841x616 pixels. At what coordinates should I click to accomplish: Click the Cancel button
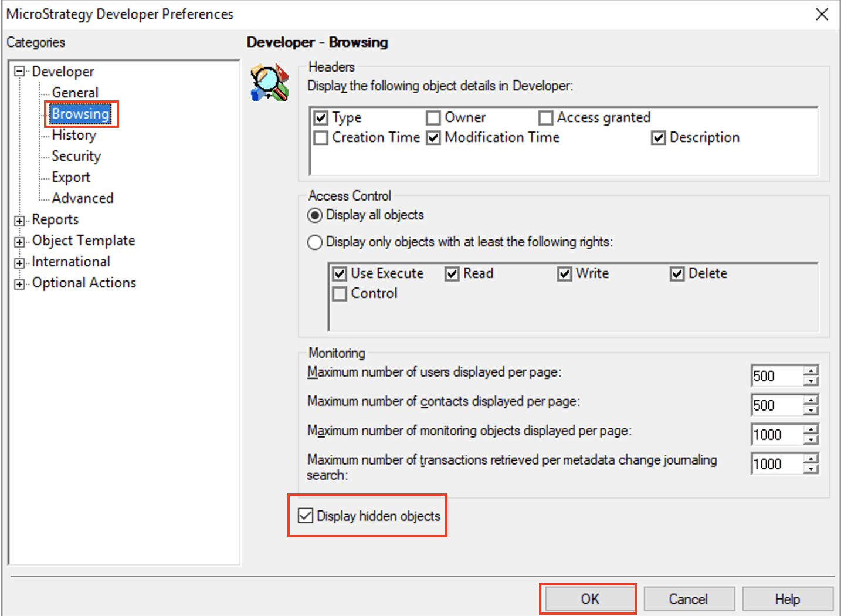tap(689, 599)
